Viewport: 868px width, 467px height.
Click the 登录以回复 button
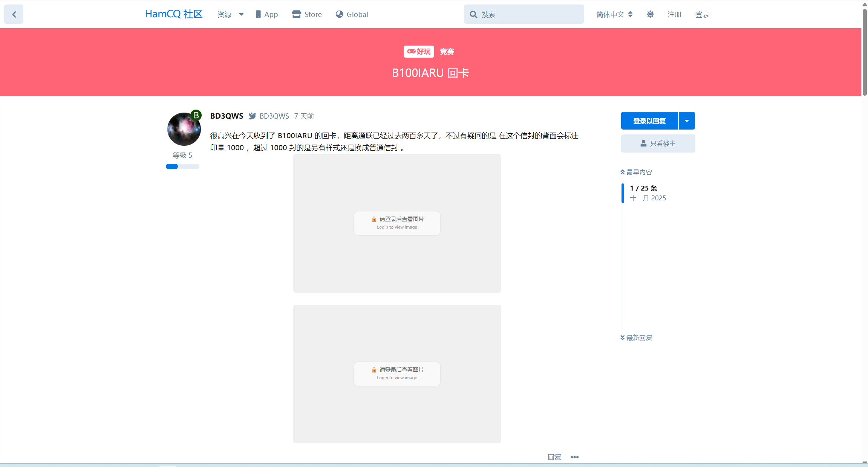point(649,121)
